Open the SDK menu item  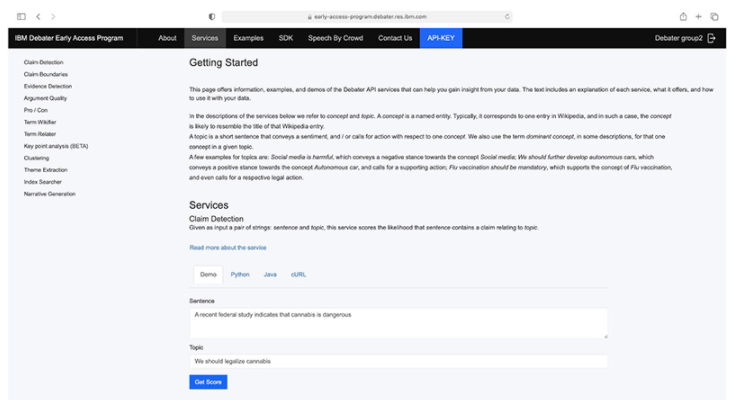pyautogui.click(x=286, y=38)
